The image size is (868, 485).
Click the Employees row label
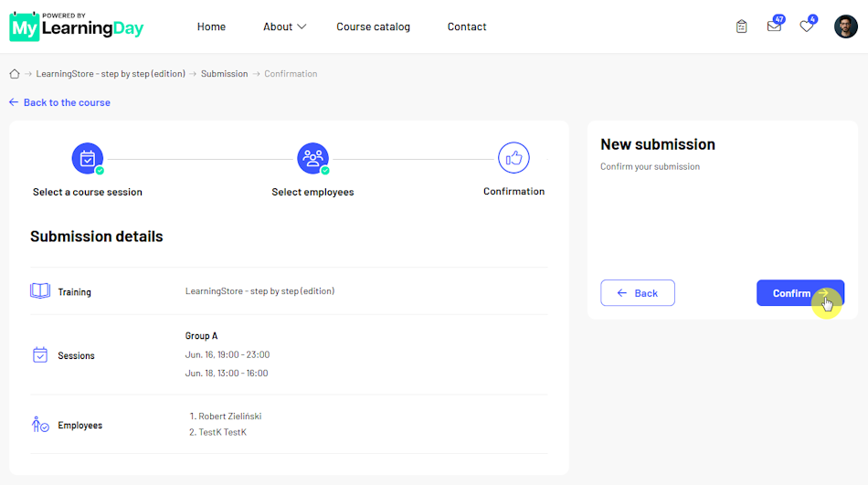pos(79,426)
